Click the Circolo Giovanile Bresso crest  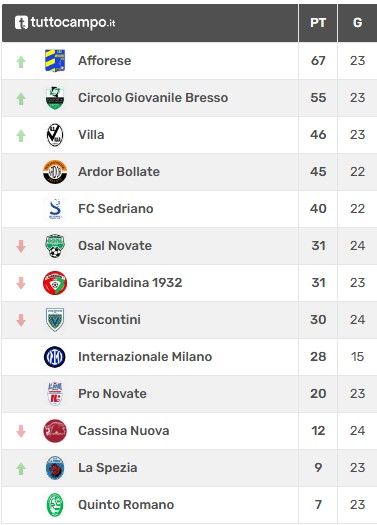55,98
